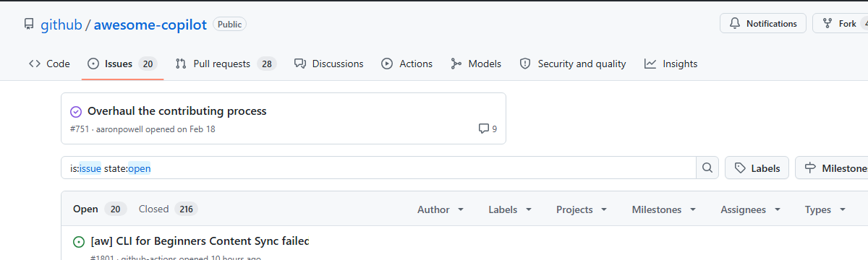Screen dimensions: 868x260
Task: Click the purple closed status icon on pinned issue
Action: [76, 111]
